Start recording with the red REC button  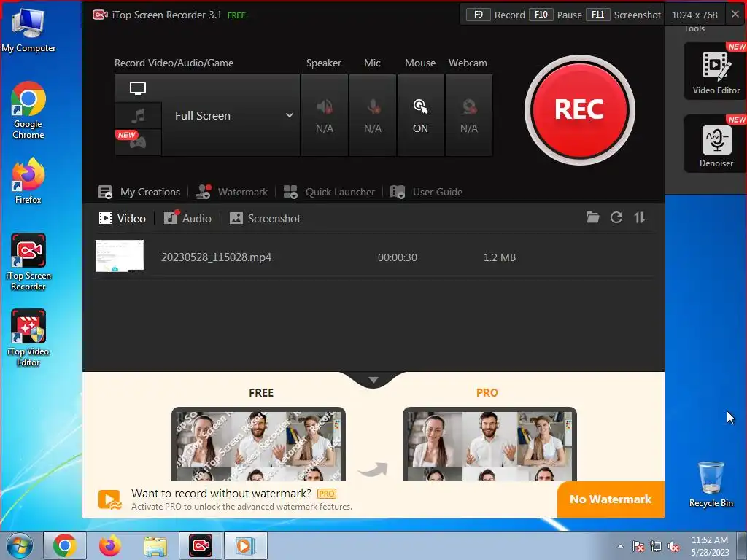coord(579,110)
